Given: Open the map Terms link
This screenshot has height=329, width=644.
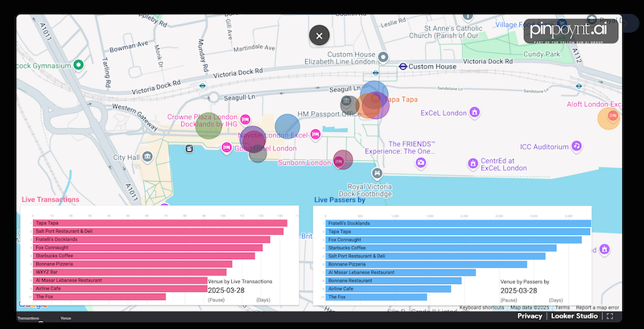Looking at the screenshot, I should (x=562, y=307).
